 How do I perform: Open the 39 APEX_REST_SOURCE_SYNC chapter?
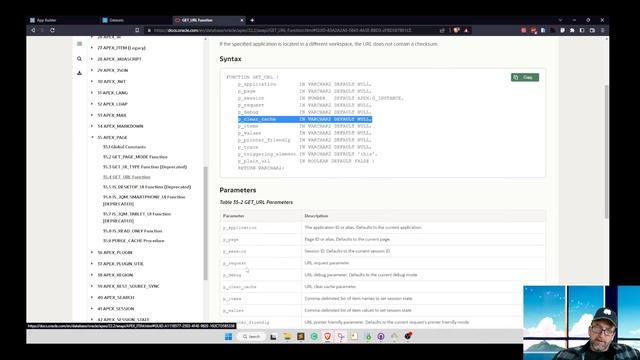pos(128,286)
